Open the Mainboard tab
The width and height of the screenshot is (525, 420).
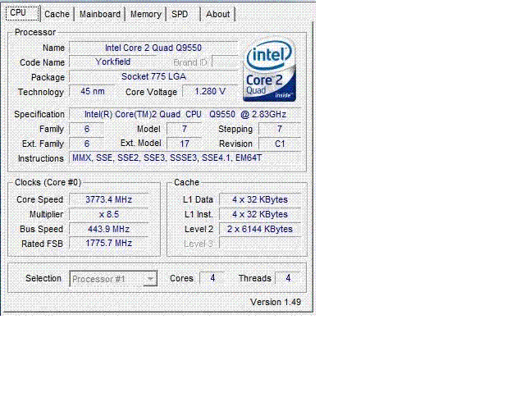click(x=100, y=14)
